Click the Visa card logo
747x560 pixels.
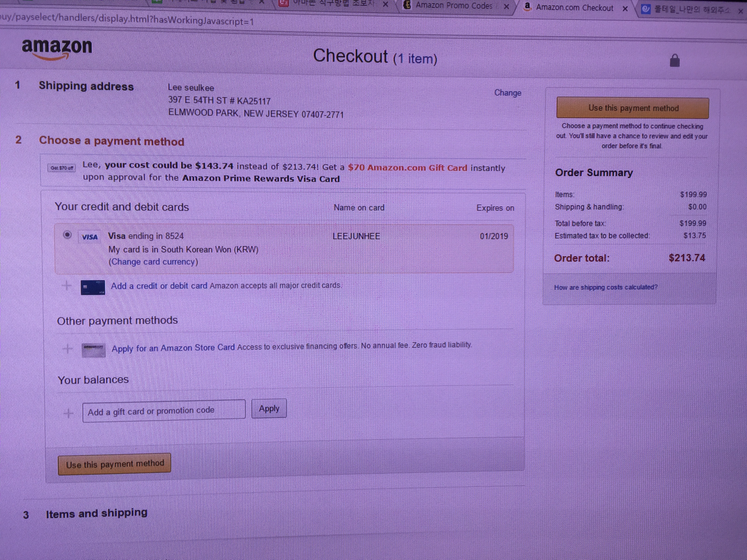point(89,237)
